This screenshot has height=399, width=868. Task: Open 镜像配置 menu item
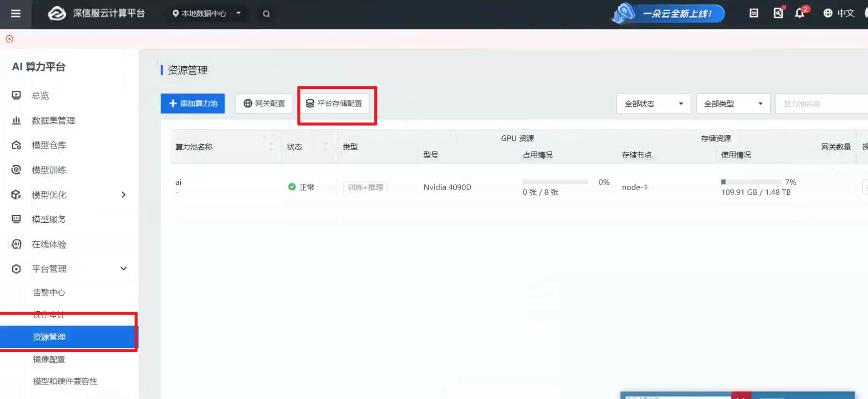[x=49, y=359]
